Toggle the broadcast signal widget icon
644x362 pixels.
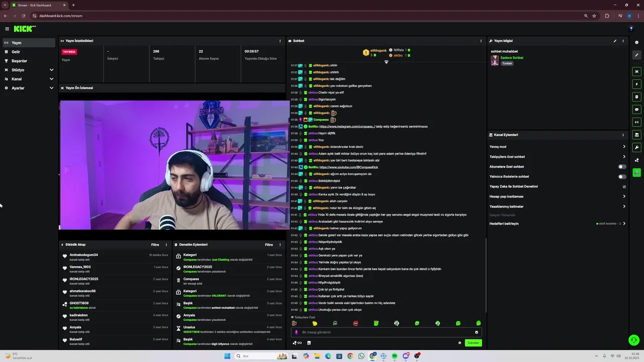[637, 122]
